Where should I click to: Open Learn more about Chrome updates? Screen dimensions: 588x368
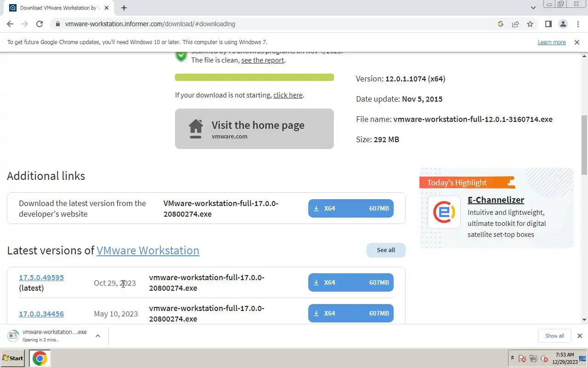(x=552, y=42)
